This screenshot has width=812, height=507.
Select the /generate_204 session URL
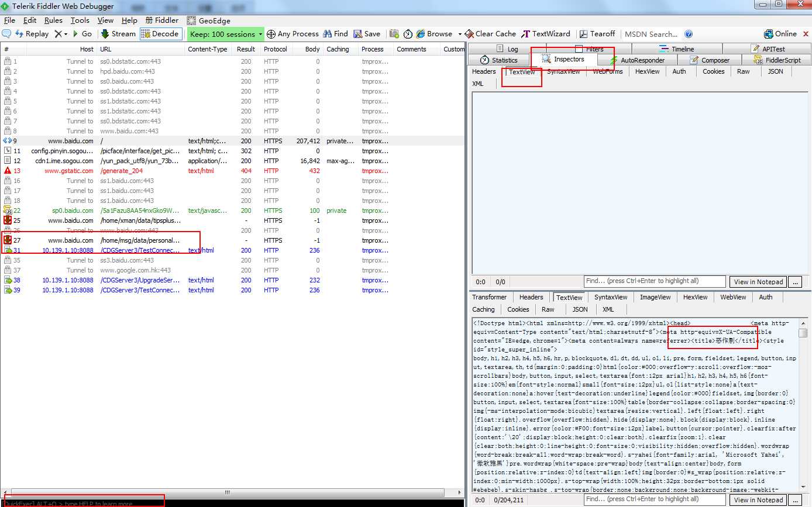(122, 171)
